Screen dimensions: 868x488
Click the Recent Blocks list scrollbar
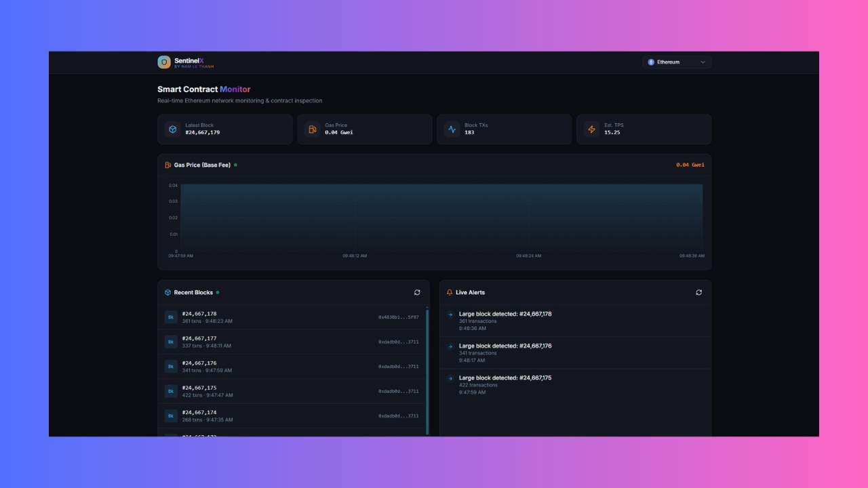pos(427,371)
